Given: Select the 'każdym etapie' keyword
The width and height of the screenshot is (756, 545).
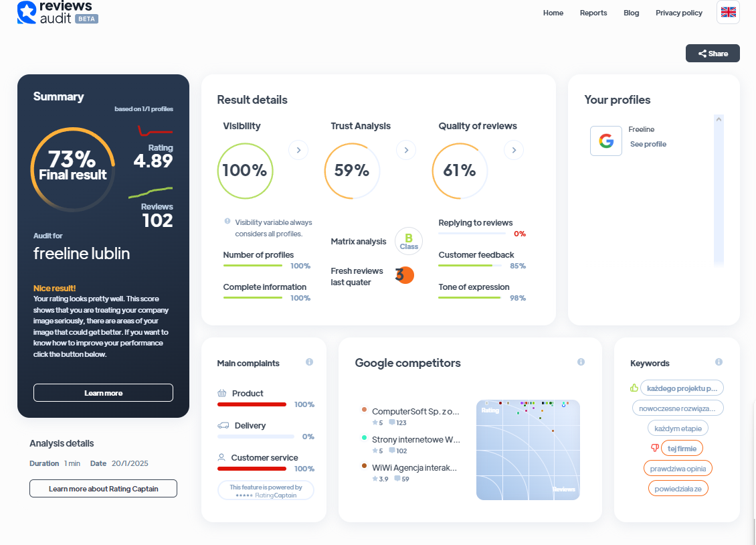Looking at the screenshot, I should (x=678, y=429).
